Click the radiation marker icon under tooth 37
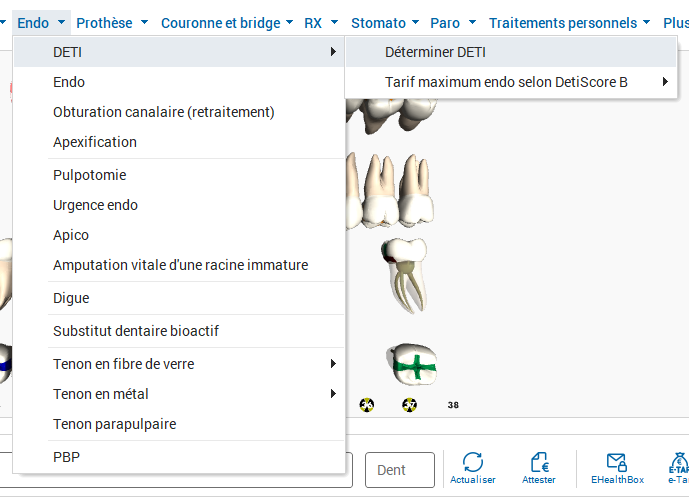This screenshot has width=689, height=501. 409,405
